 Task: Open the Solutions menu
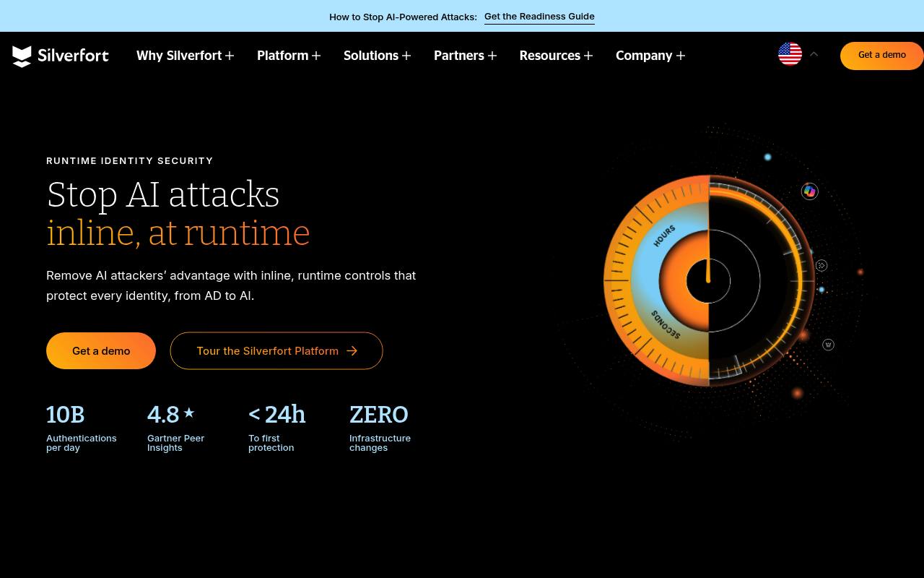[371, 56]
